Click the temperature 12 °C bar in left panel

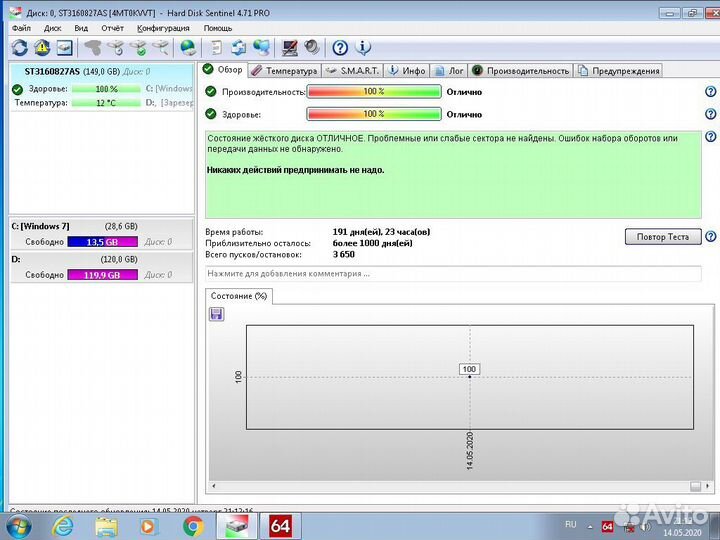click(106, 103)
